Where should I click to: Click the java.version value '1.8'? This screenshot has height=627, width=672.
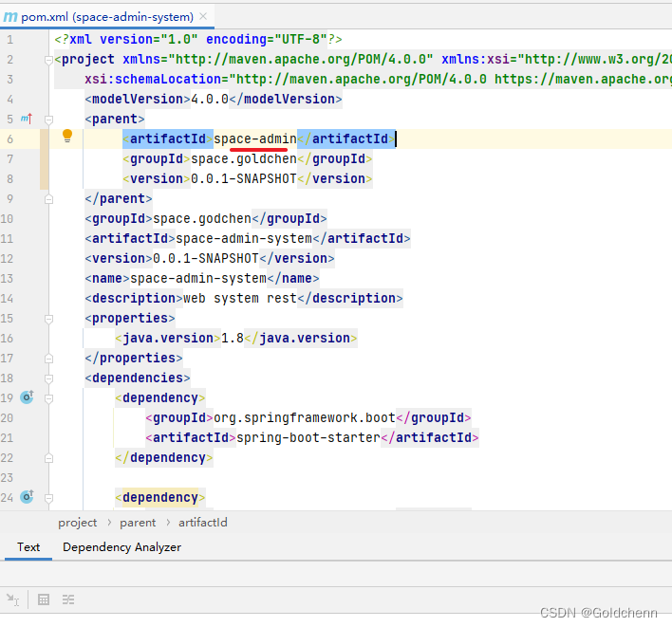coord(233,338)
